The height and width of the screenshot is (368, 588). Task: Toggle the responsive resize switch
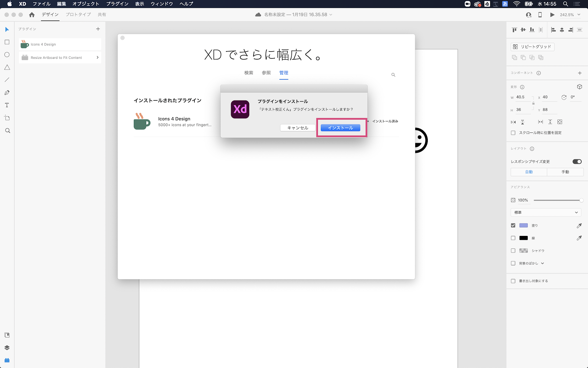click(x=577, y=162)
